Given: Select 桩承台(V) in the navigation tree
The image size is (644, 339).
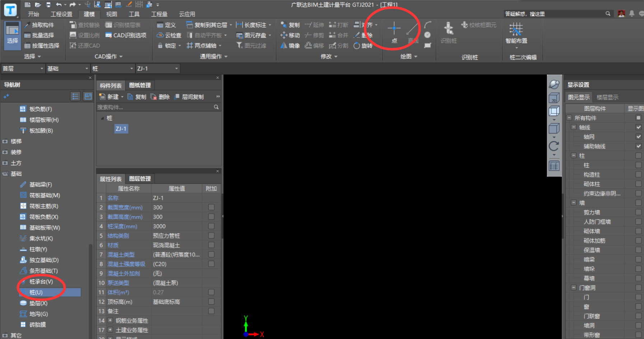Looking at the screenshot, I should 41,281.
